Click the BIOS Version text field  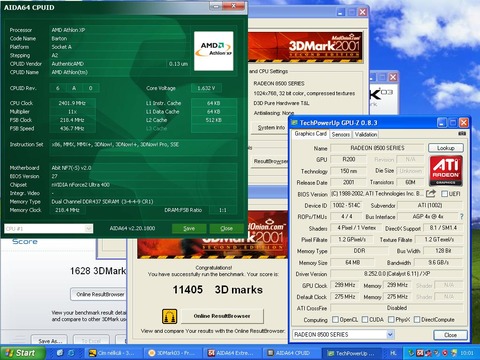click(x=378, y=194)
